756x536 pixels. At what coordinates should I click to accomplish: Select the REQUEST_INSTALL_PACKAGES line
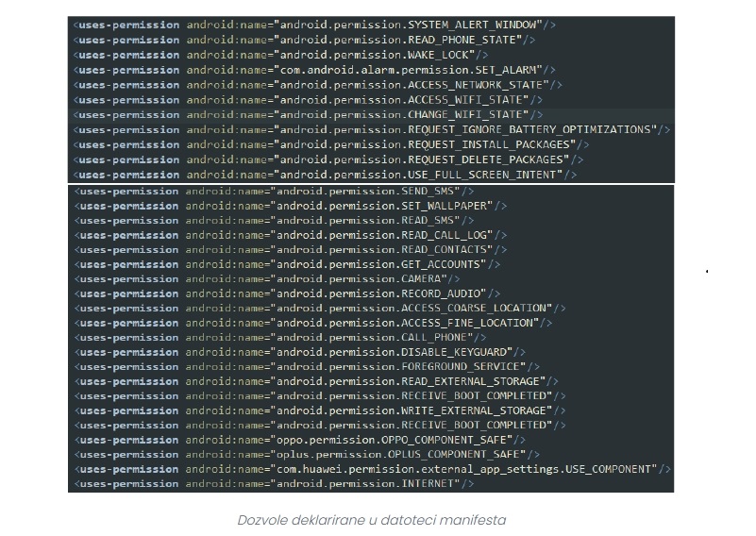pos(331,144)
